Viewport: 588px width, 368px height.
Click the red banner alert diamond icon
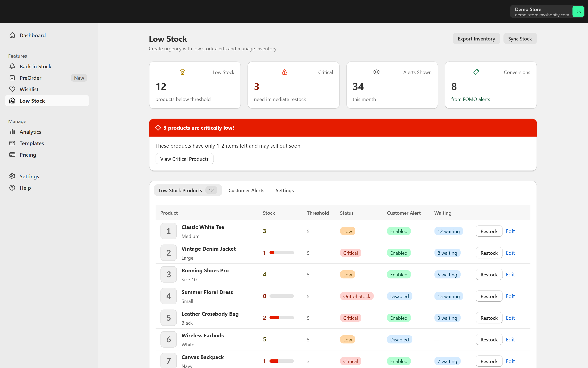158,128
